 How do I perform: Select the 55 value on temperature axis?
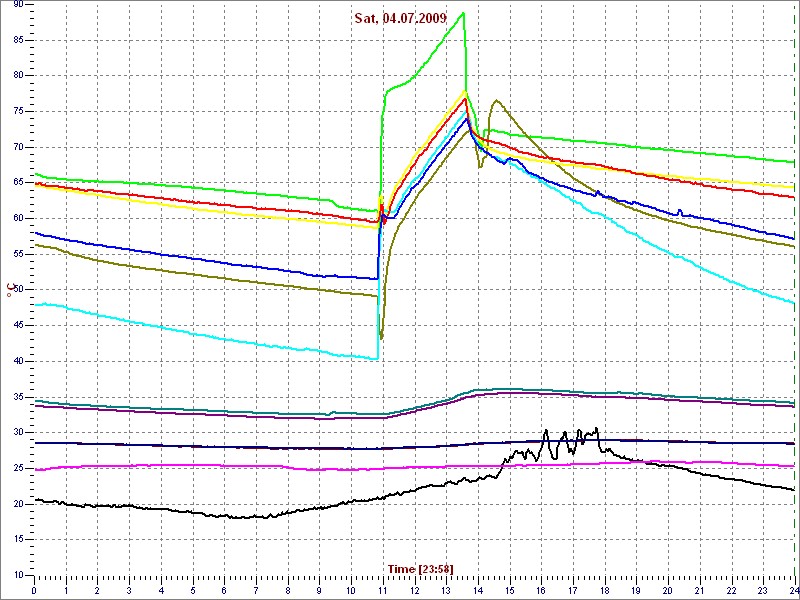pos(18,254)
